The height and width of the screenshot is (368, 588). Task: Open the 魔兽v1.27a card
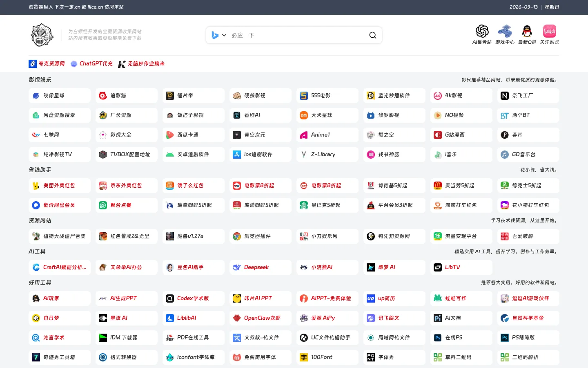pos(194,236)
